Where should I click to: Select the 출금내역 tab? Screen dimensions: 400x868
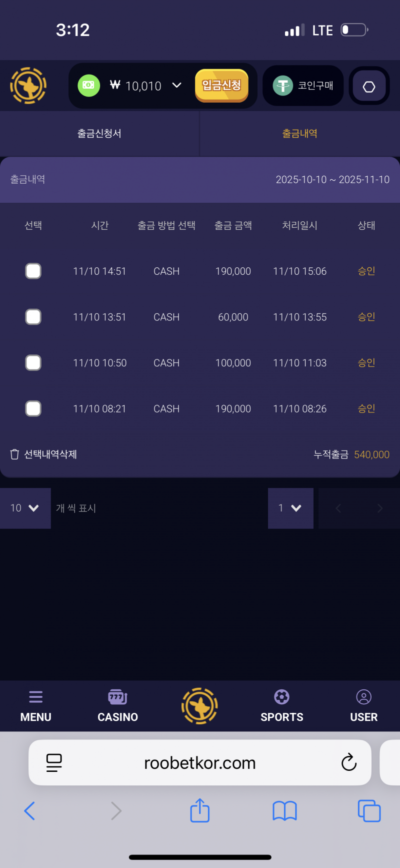[299, 134]
